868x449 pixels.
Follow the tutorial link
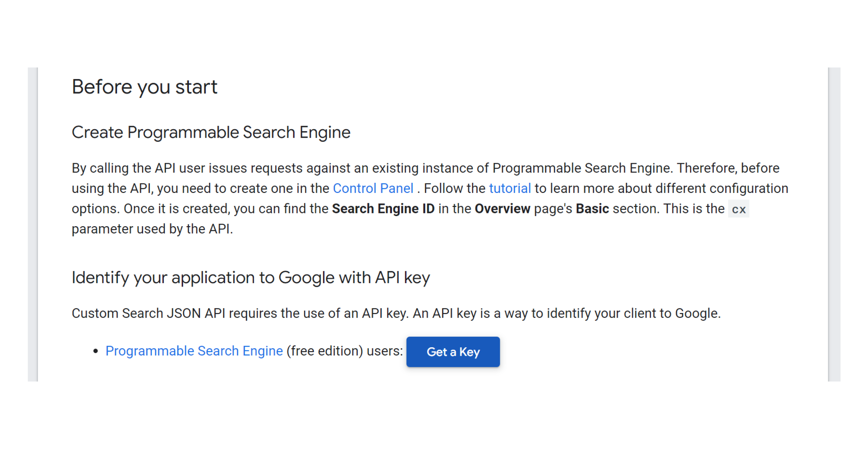[510, 188]
